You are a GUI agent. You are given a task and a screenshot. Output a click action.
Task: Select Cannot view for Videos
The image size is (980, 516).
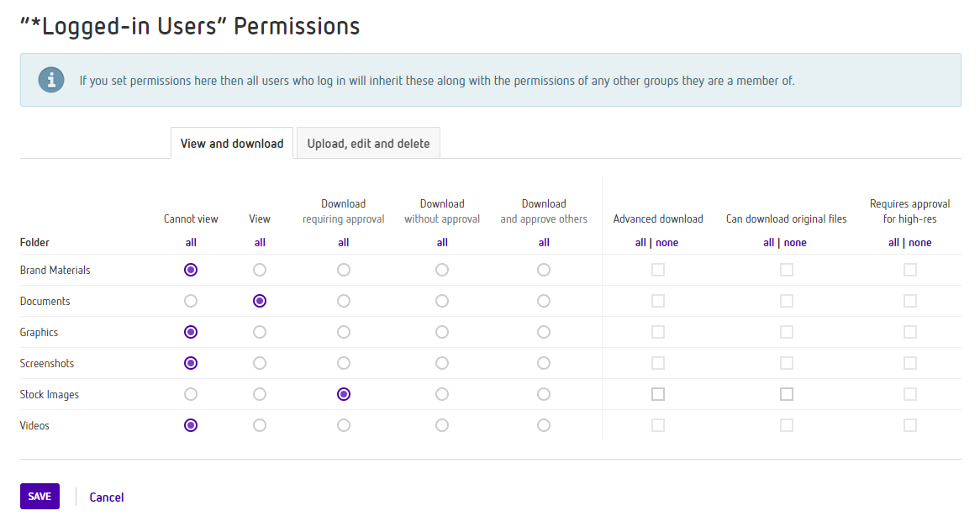click(x=191, y=425)
